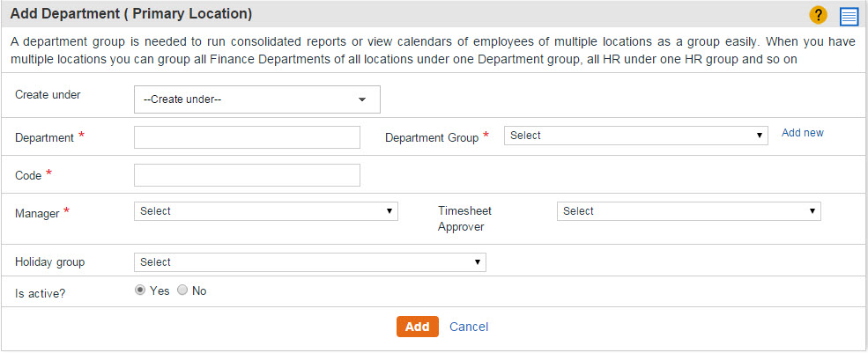Image resolution: width=868 pixels, height=353 pixels.
Task: Click the Add Department header title
Action: pos(131,14)
